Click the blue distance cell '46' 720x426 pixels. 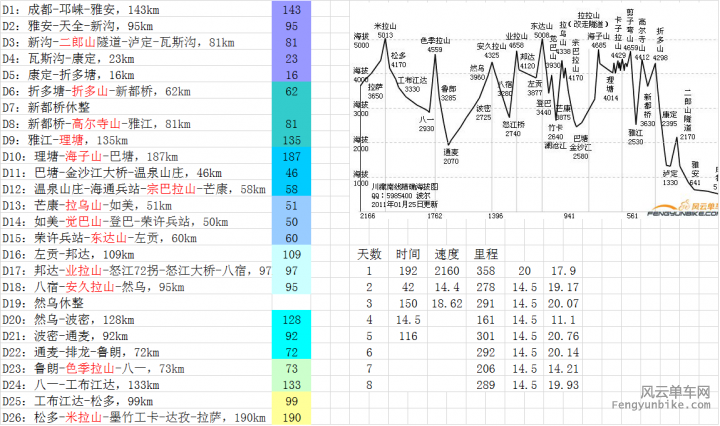coord(292,172)
